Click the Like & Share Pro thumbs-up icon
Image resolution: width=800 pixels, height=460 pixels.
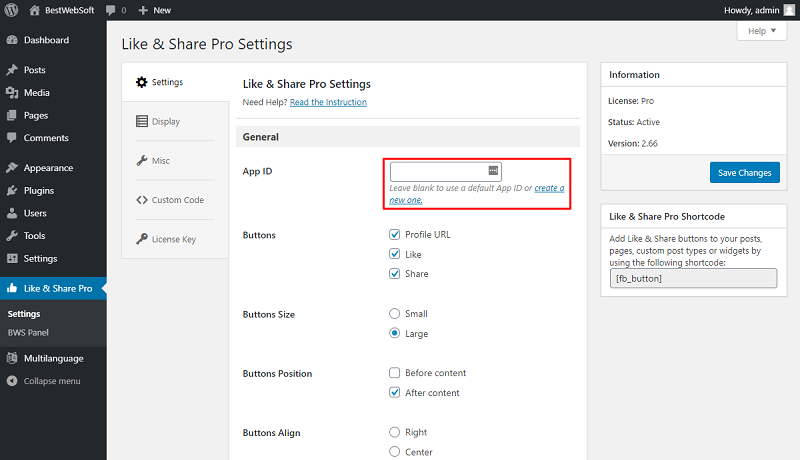12,289
